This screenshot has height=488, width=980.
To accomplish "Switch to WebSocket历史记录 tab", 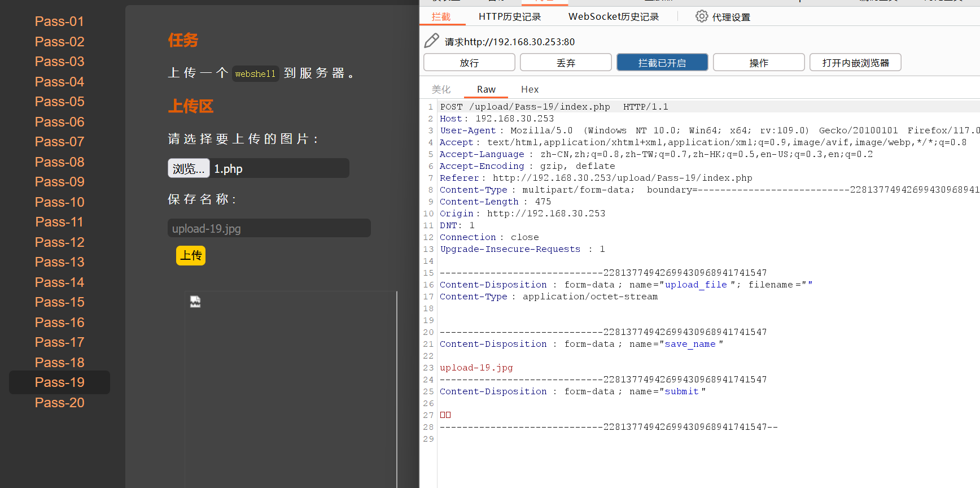I will point(614,17).
